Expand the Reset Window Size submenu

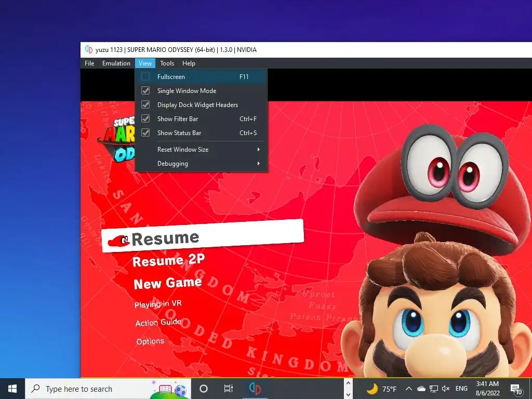[201, 149]
